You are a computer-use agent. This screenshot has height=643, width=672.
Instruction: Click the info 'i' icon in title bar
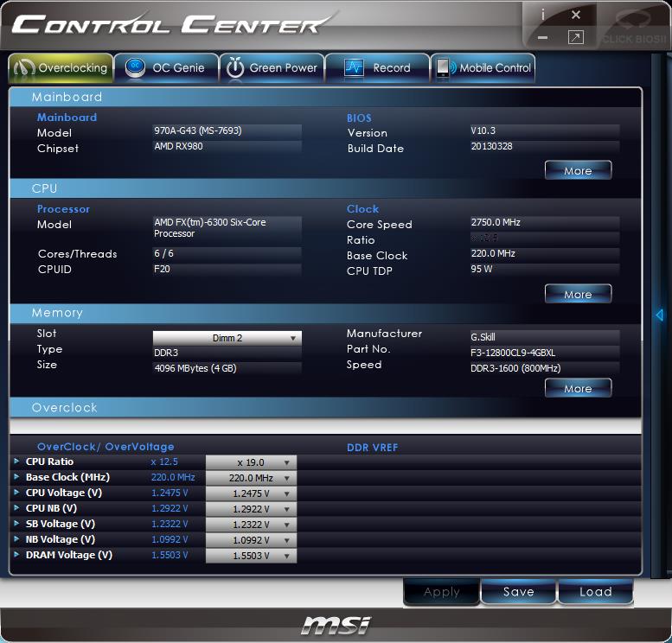pos(542,15)
